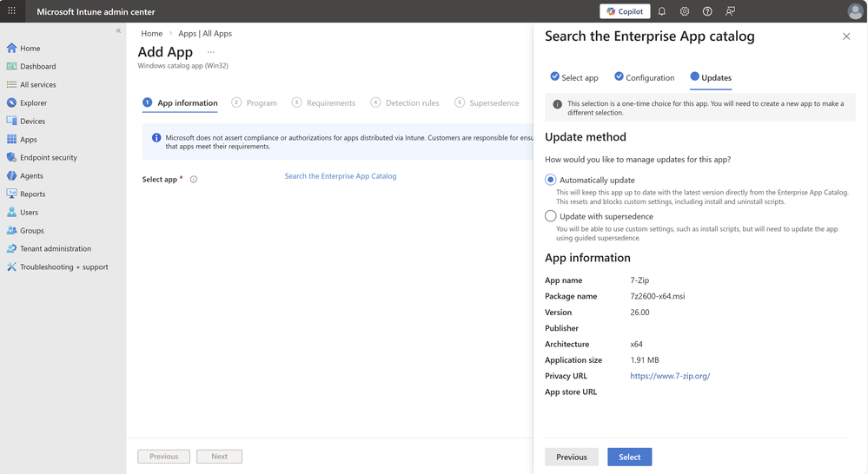Collapse the left navigation sidebar

(118, 30)
